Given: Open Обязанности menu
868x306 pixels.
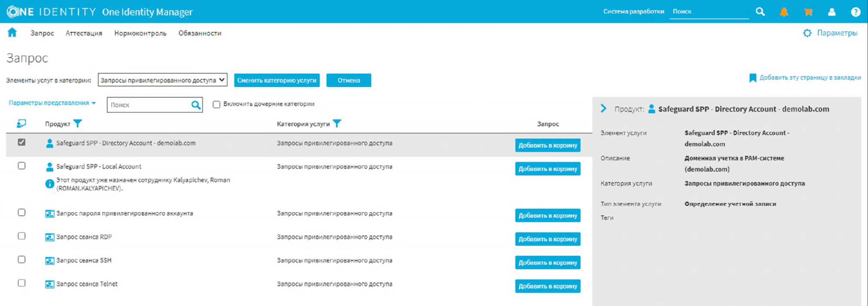Looking at the screenshot, I should pos(200,33).
